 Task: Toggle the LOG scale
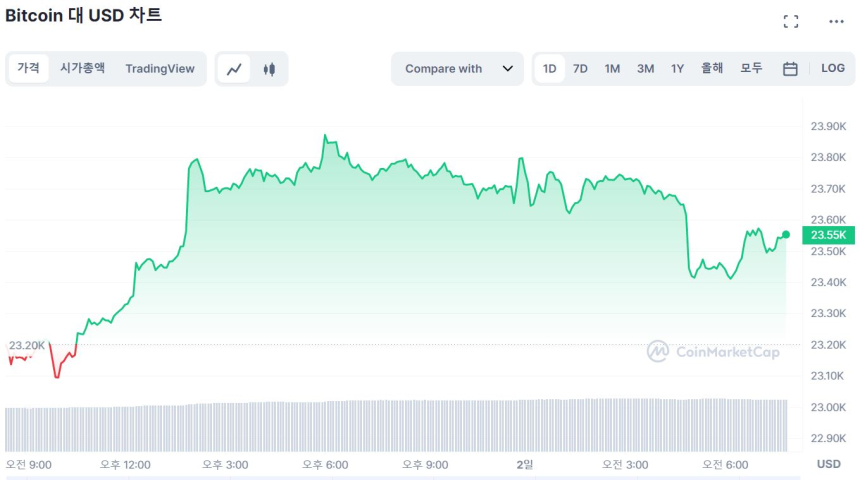833,69
